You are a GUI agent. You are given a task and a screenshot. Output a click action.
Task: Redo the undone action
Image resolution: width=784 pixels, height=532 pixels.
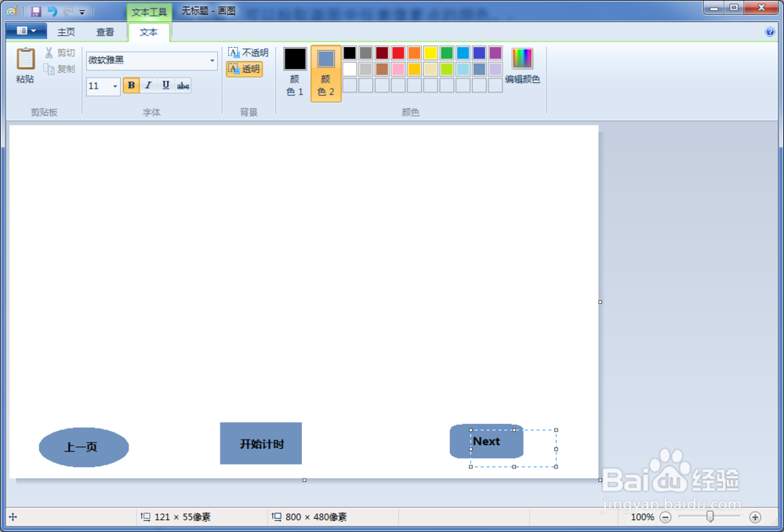click(x=68, y=11)
